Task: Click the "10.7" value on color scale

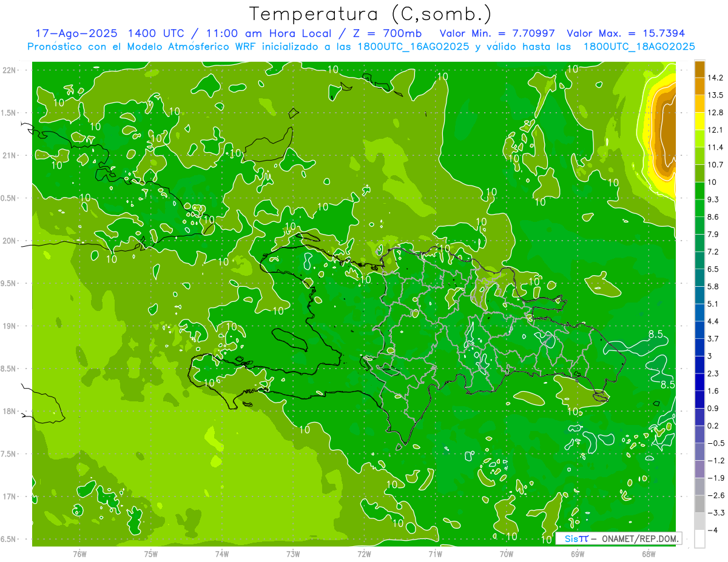Action: (x=715, y=164)
